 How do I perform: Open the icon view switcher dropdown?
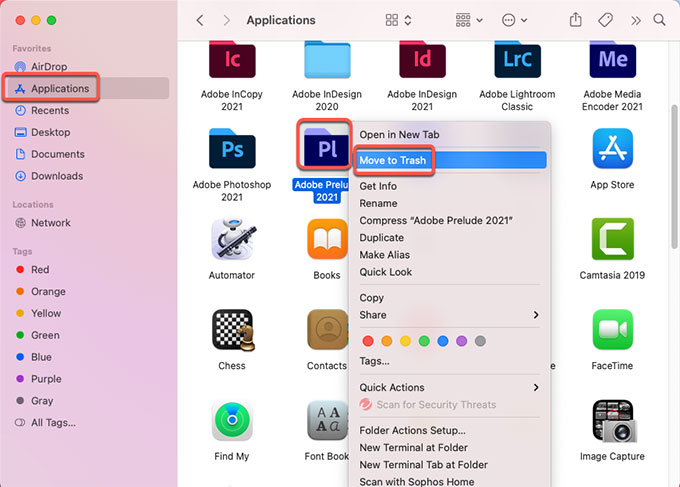(x=399, y=20)
